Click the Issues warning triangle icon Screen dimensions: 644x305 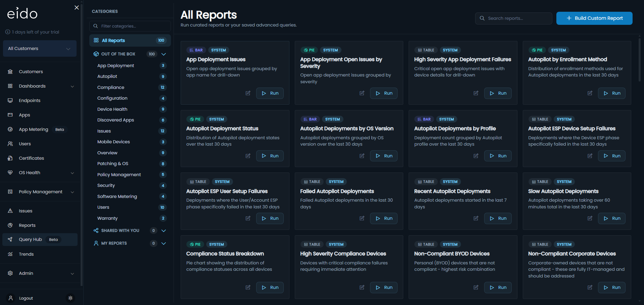click(10, 211)
